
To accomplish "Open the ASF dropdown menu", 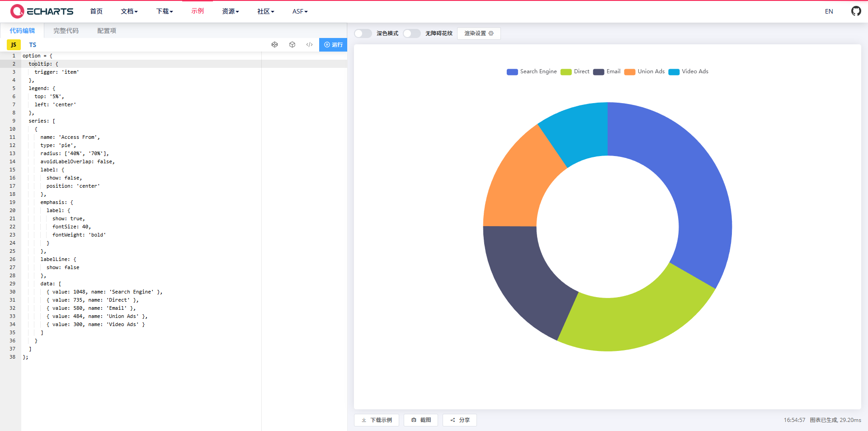I will 300,11.
